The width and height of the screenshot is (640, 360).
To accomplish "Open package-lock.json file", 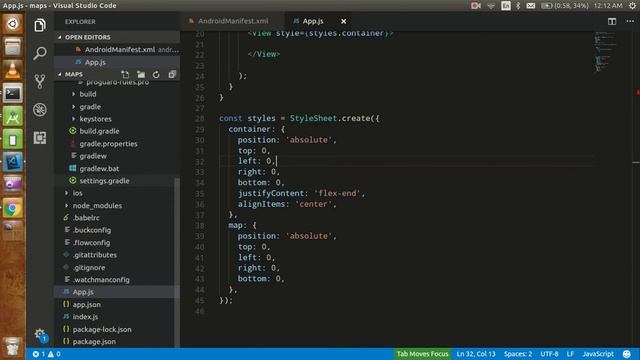I will tap(102, 329).
